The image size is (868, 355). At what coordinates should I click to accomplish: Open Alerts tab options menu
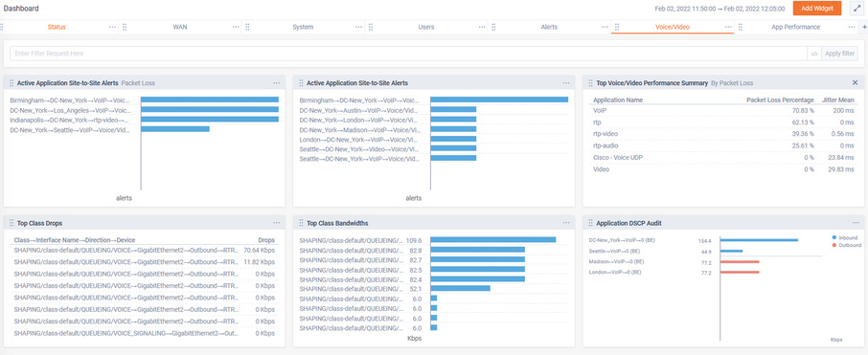point(605,27)
